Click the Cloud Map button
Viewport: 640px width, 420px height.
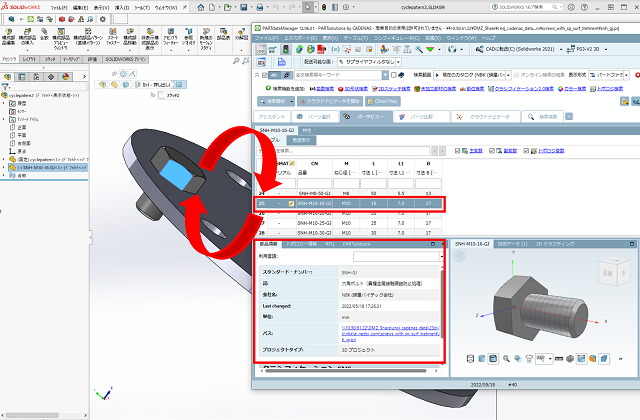[x=382, y=101]
